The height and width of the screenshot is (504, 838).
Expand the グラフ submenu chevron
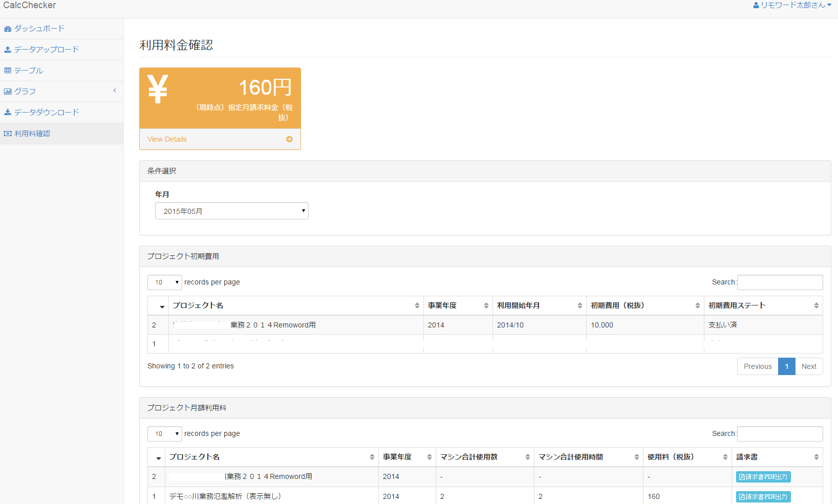[115, 91]
